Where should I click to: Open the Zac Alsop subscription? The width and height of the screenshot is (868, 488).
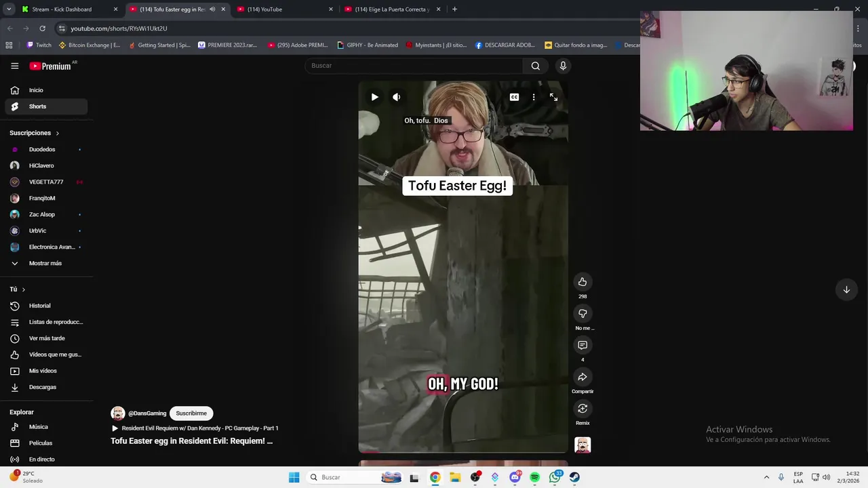pyautogui.click(x=46, y=214)
